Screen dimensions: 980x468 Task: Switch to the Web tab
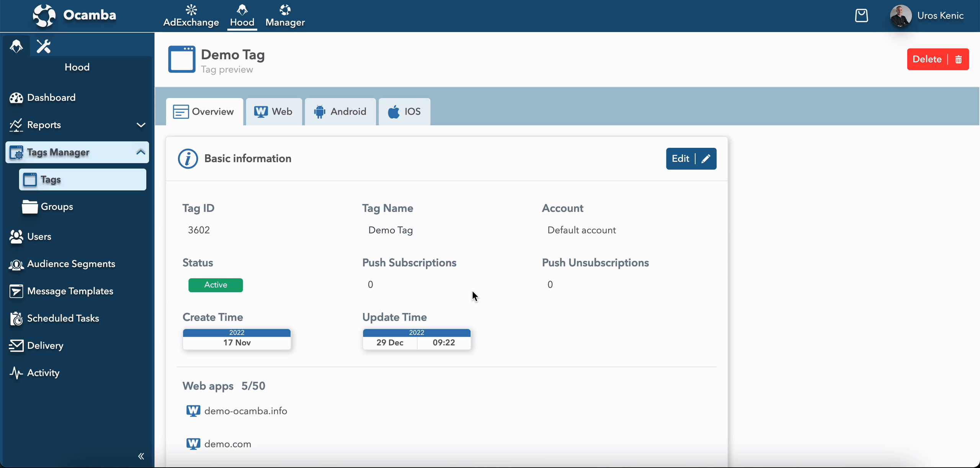point(274,112)
